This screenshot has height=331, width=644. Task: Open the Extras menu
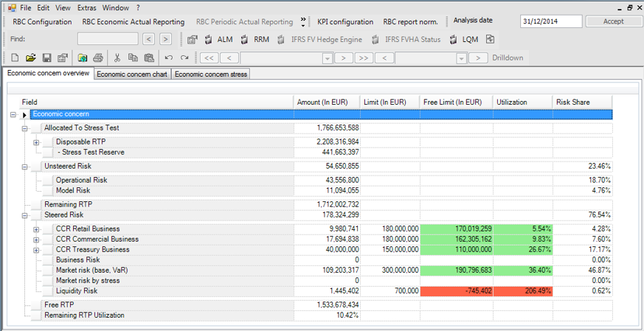86,7
